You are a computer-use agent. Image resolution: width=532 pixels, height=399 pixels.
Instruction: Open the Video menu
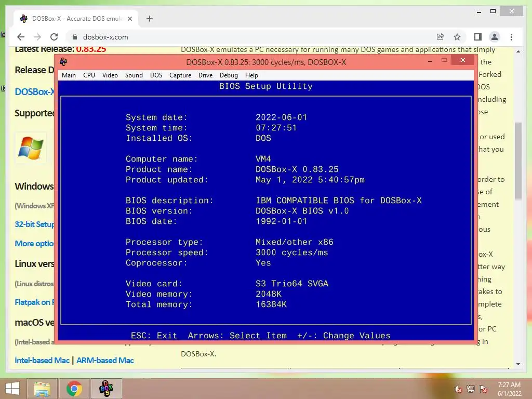coord(110,75)
